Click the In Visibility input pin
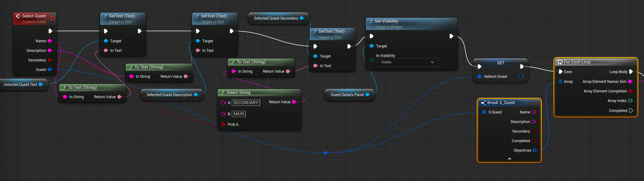The height and width of the screenshot is (181, 644). [371, 60]
